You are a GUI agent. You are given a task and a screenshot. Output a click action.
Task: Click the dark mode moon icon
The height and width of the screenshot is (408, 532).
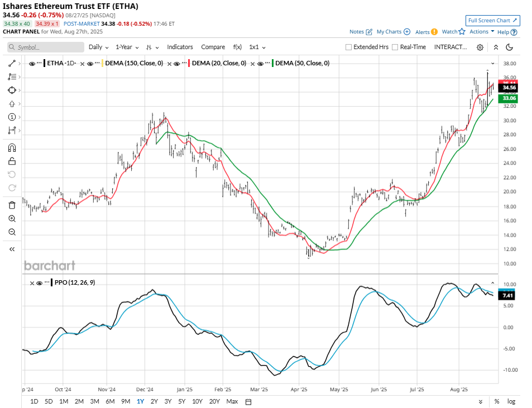click(x=509, y=47)
